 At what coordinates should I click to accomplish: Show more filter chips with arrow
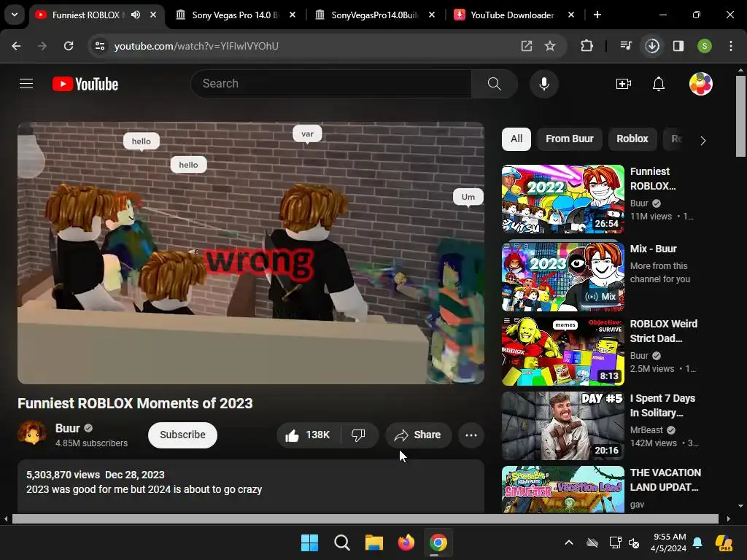tap(703, 141)
